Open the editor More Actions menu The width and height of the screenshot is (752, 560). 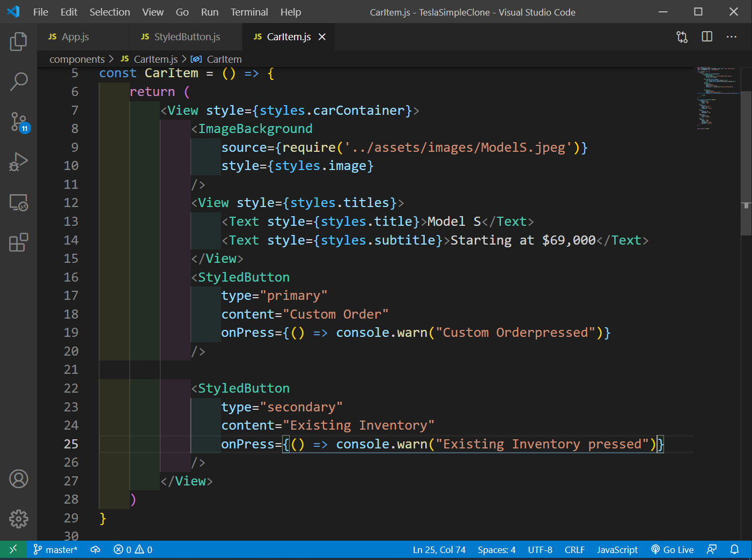pyautogui.click(x=732, y=36)
